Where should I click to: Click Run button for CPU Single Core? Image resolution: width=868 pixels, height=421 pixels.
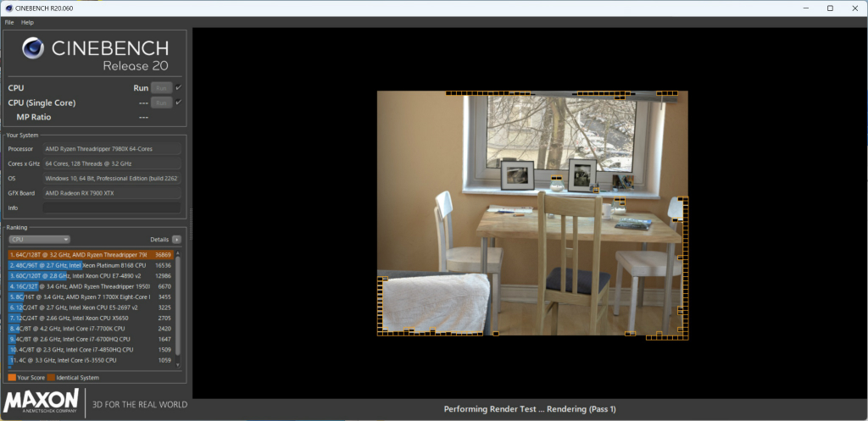point(161,102)
